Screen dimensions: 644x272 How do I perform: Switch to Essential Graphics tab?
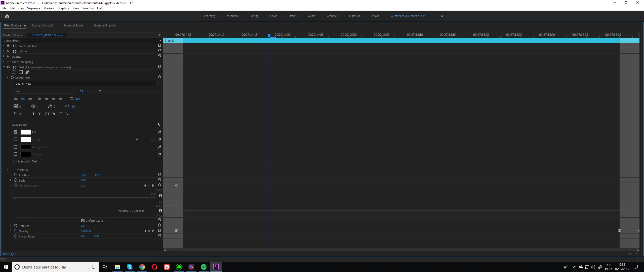pos(105,25)
